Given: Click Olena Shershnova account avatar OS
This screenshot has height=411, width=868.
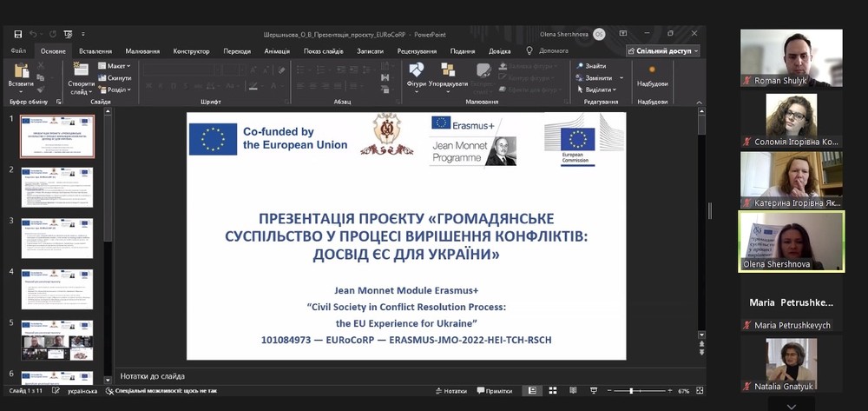Looking at the screenshot, I should pyautogui.click(x=599, y=35).
